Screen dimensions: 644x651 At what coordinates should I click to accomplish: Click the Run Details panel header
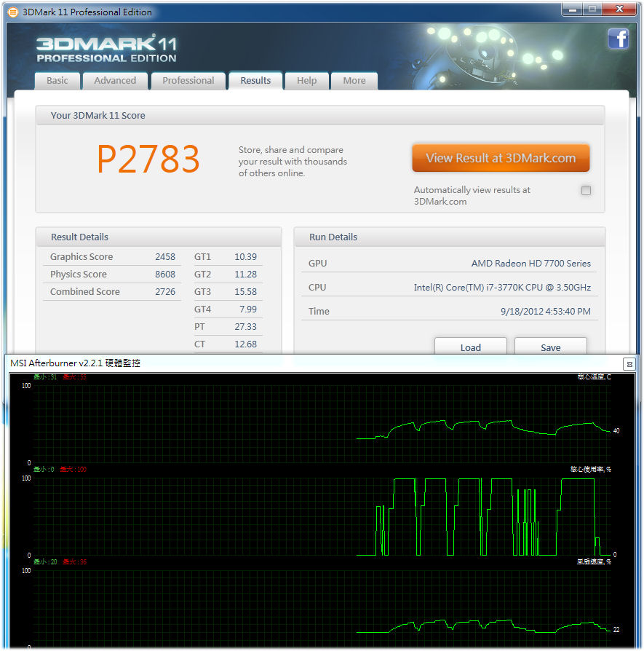450,237
